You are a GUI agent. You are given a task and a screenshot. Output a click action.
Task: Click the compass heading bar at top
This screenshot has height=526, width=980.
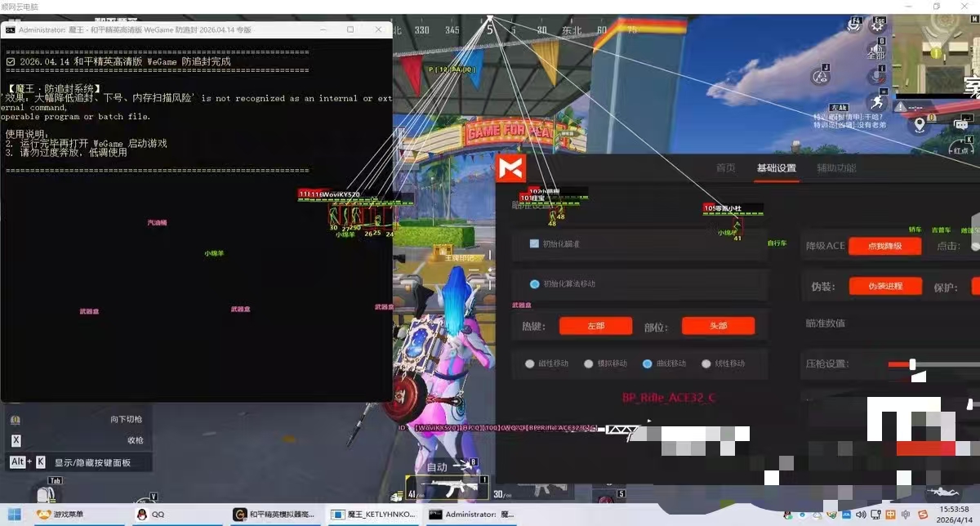click(514, 30)
